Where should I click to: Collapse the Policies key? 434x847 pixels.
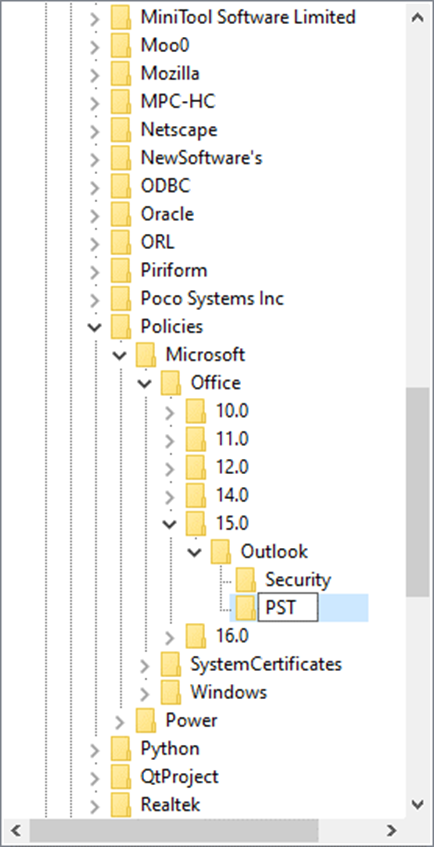pyautogui.click(x=95, y=327)
